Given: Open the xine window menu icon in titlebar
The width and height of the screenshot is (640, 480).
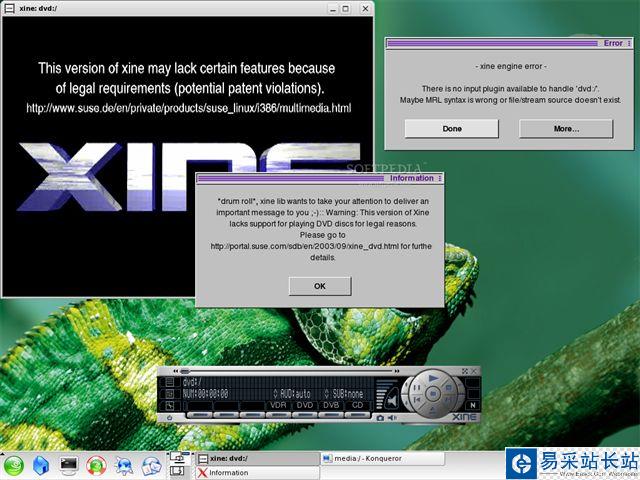Looking at the screenshot, I should coord(9,8).
